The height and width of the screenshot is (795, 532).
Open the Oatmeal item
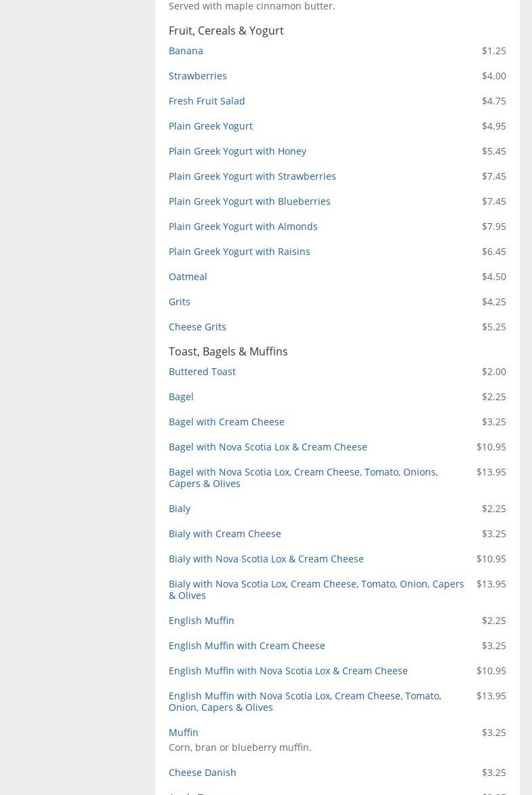click(x=188, y=277)
